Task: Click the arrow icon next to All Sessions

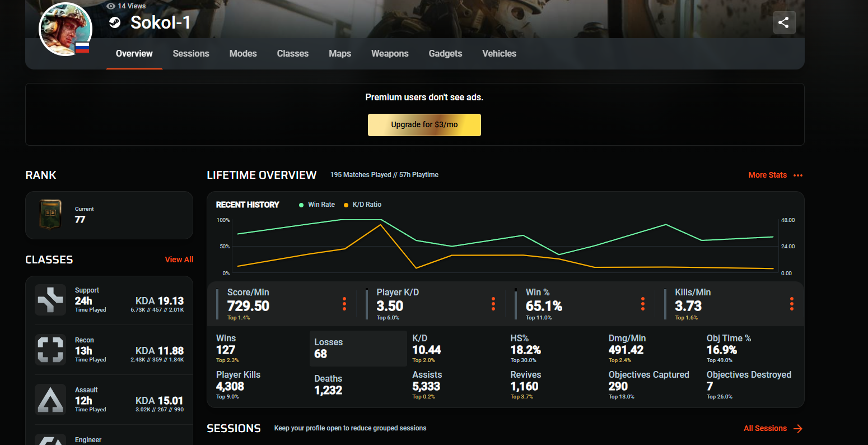Action: 798,429
